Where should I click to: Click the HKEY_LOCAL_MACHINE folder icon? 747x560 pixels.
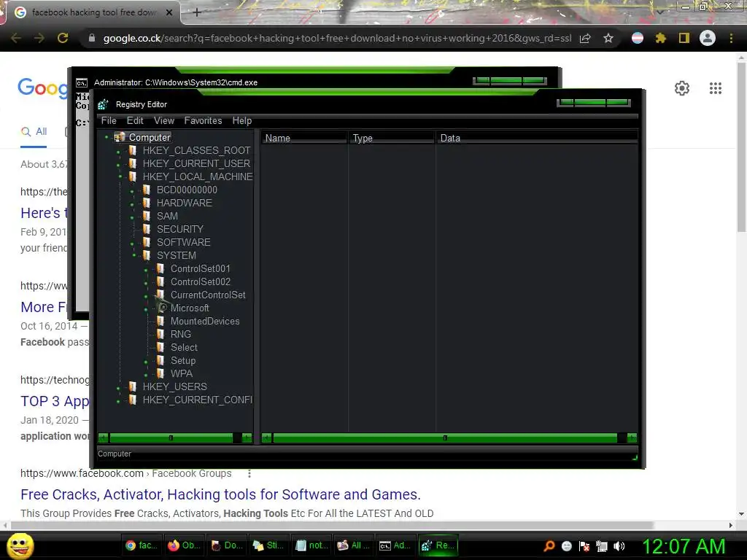pyautogui.click(x=133, y=176)
